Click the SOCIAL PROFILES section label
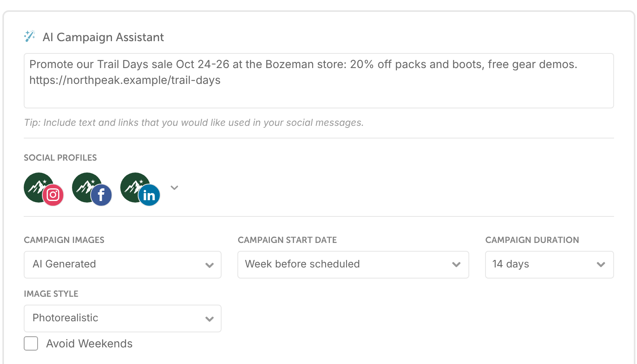Viewport: 637px width, 364px height. (60, 157)
